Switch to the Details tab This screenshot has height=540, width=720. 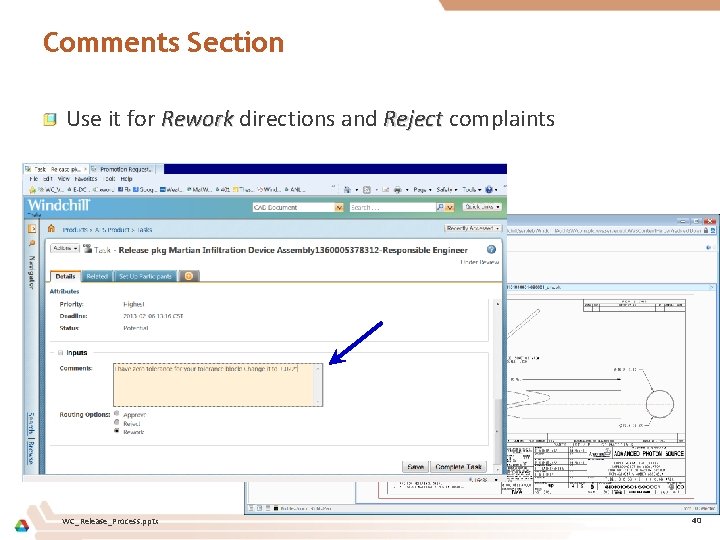65,276
